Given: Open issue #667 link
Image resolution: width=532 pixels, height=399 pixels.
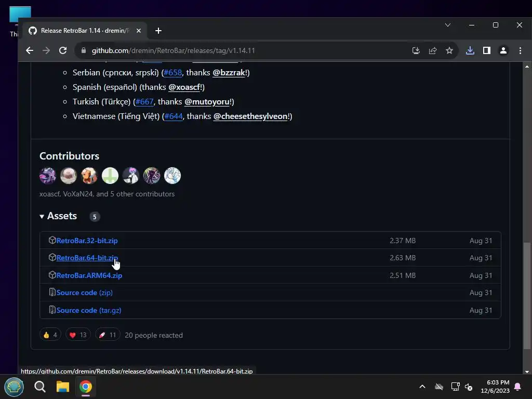Looking at the screenshot, I should pyautogui.click(x=144, y=102).
